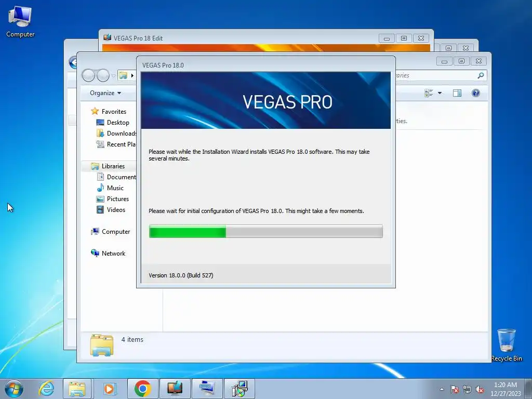Select Pictures library in sidebar
This screenshot has width=532, height=399.
coord(117,199)
